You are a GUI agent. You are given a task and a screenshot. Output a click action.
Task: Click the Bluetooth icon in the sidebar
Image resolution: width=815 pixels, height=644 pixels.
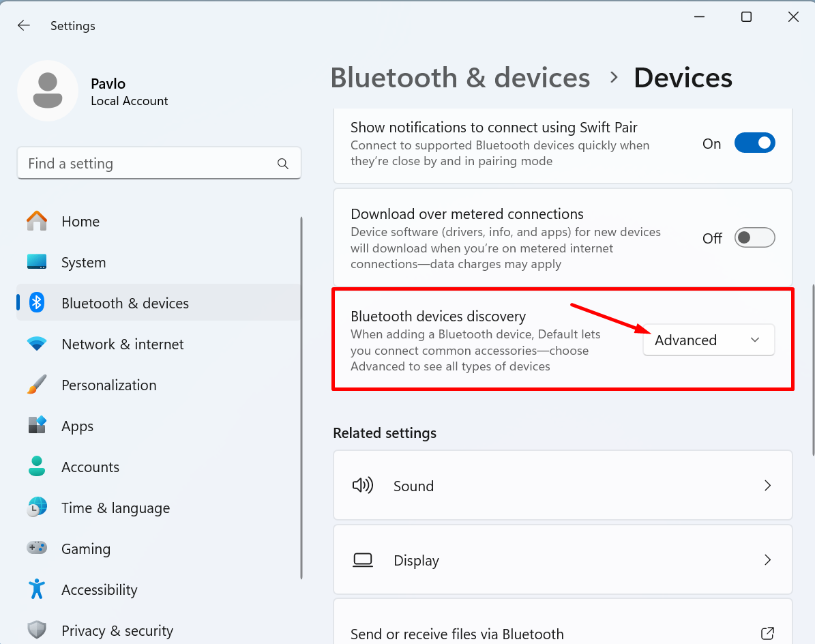pos(37,303)
